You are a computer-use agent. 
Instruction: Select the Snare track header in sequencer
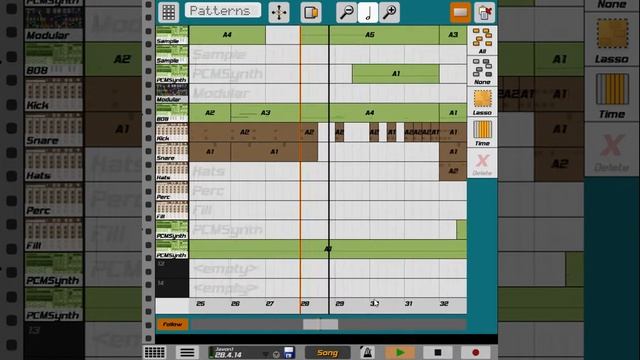172,152
